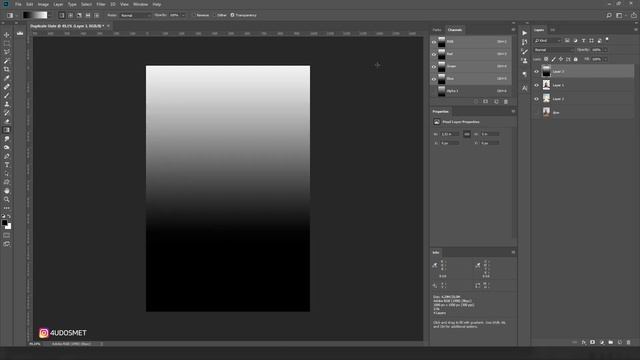Select the Eyedropper tool
640x360 pixels.
pos(7,78)
